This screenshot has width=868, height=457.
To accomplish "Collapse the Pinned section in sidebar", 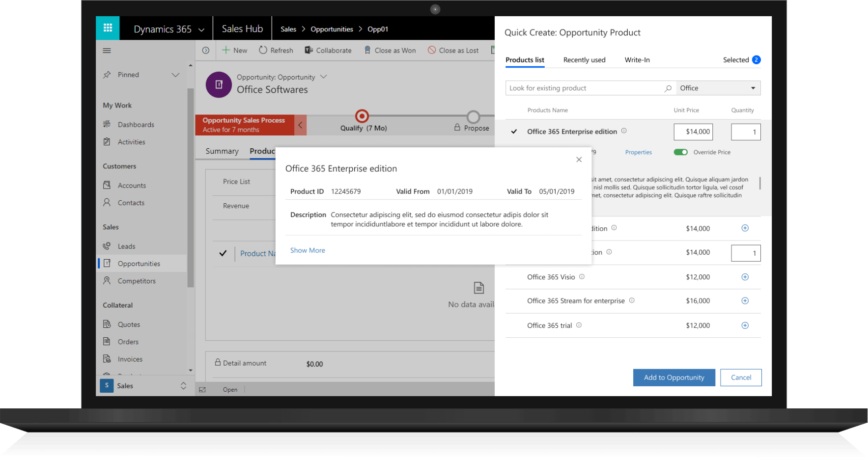I will [175, 75].
